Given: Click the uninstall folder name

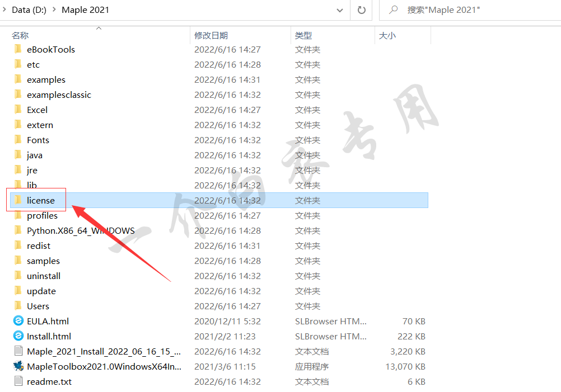Looking at the screenshot, I should 44,276.
